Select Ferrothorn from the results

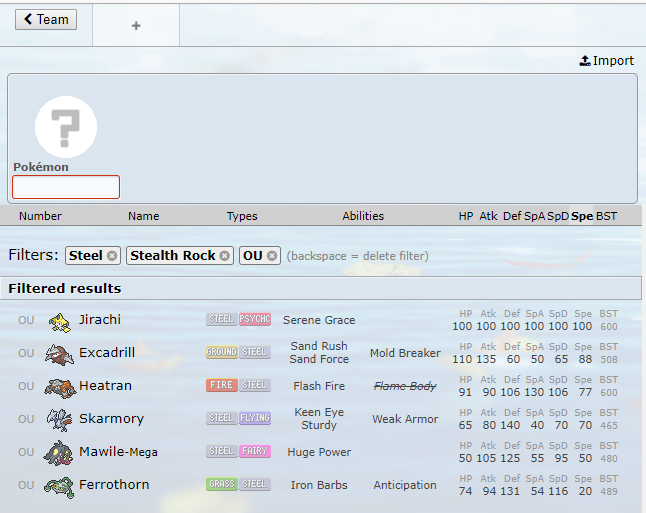[321, 485]
